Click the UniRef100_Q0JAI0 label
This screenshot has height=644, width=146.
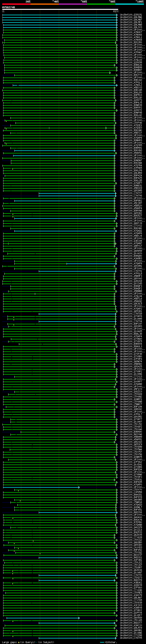point(131,254)
